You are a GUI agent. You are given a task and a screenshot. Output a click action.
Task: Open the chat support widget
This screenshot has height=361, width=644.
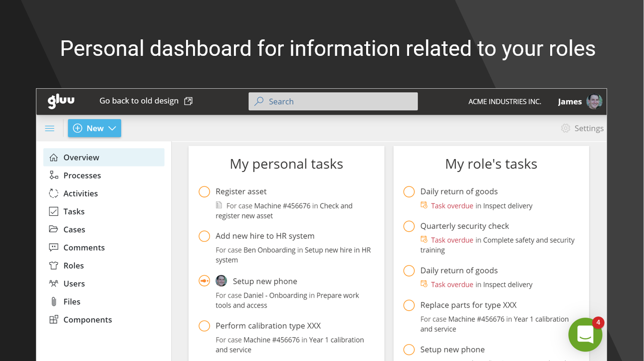585,335
